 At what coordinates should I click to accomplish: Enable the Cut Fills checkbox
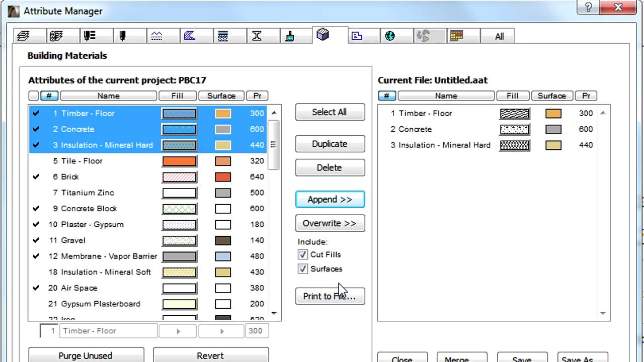click(x=303, y=254)
